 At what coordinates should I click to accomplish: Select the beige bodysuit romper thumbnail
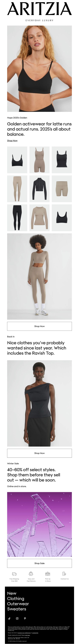[x=39, y=160]
